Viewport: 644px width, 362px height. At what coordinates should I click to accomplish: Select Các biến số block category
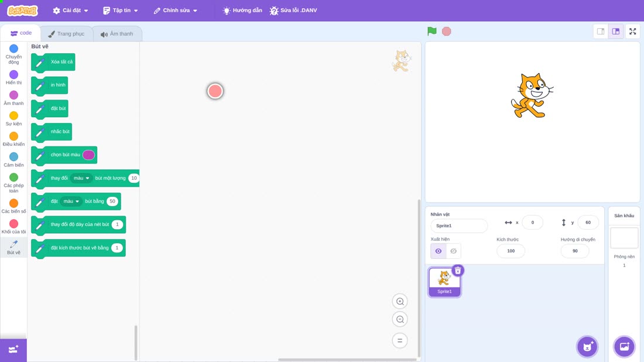[13, 206]
